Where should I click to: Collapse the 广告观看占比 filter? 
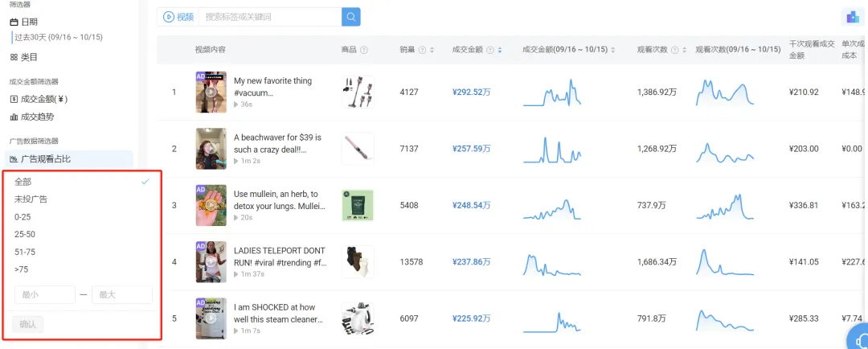click(68, 159)
